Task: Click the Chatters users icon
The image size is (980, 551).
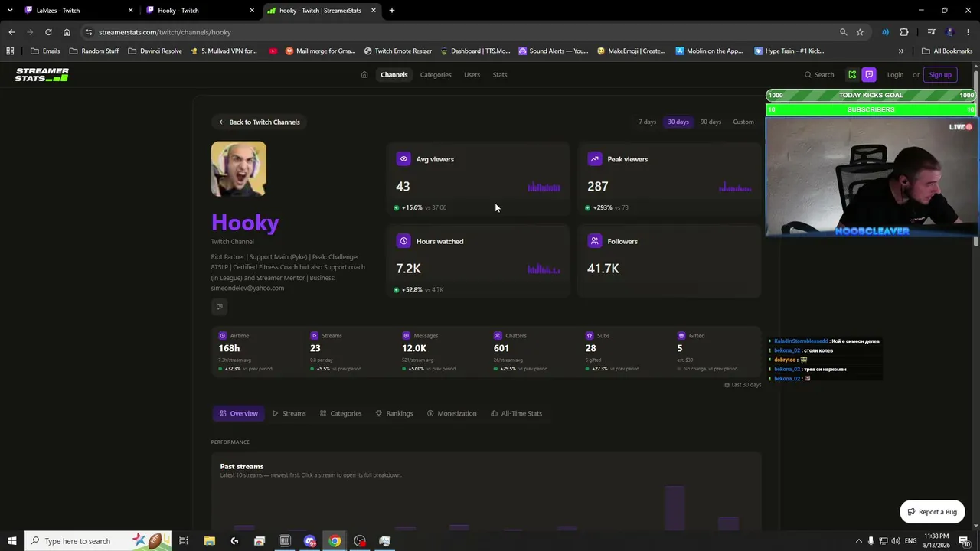Action: click(498, 335)
